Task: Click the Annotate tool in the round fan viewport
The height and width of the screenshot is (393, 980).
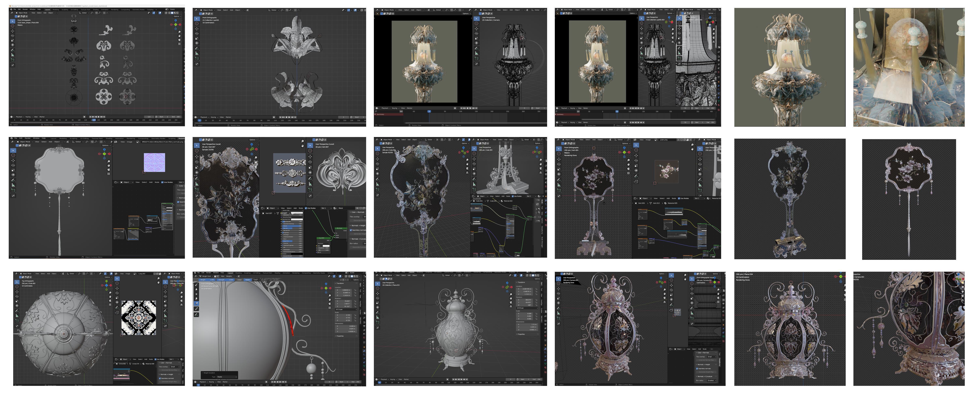Action: pos(13,180)
